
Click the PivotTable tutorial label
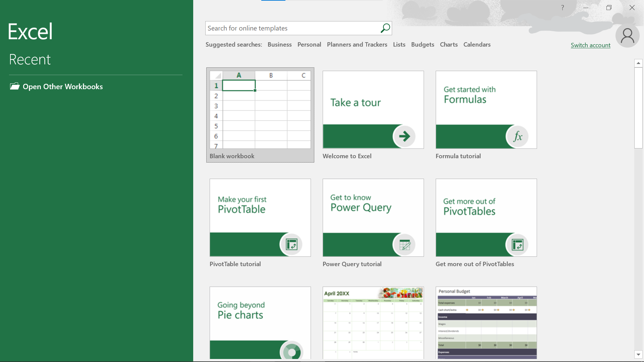235,264
